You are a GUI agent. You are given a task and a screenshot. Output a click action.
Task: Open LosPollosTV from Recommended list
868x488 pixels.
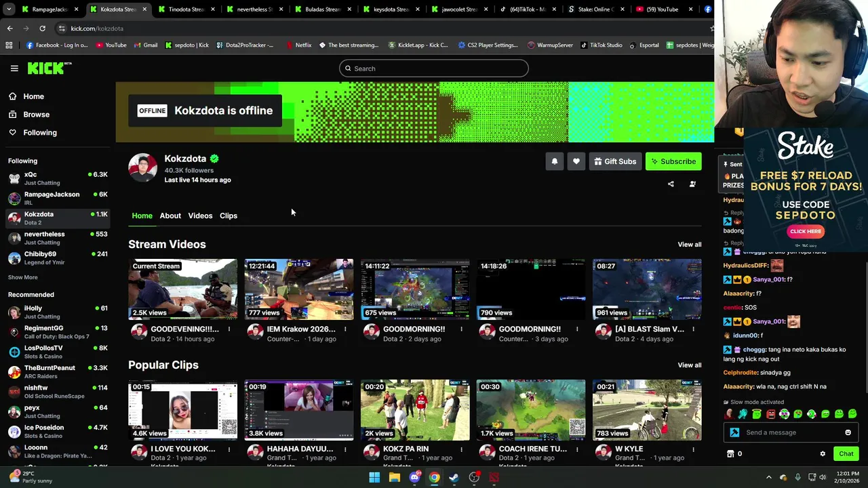point(58,352)
